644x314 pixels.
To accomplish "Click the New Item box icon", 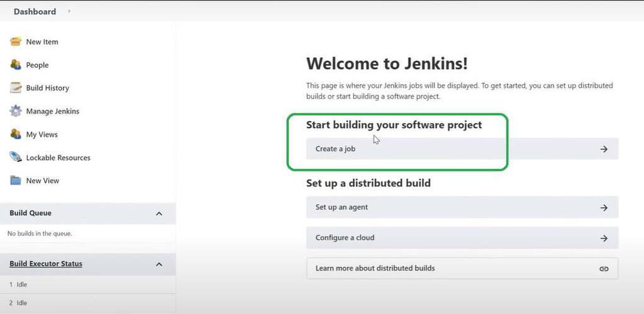I will (16, 41).
